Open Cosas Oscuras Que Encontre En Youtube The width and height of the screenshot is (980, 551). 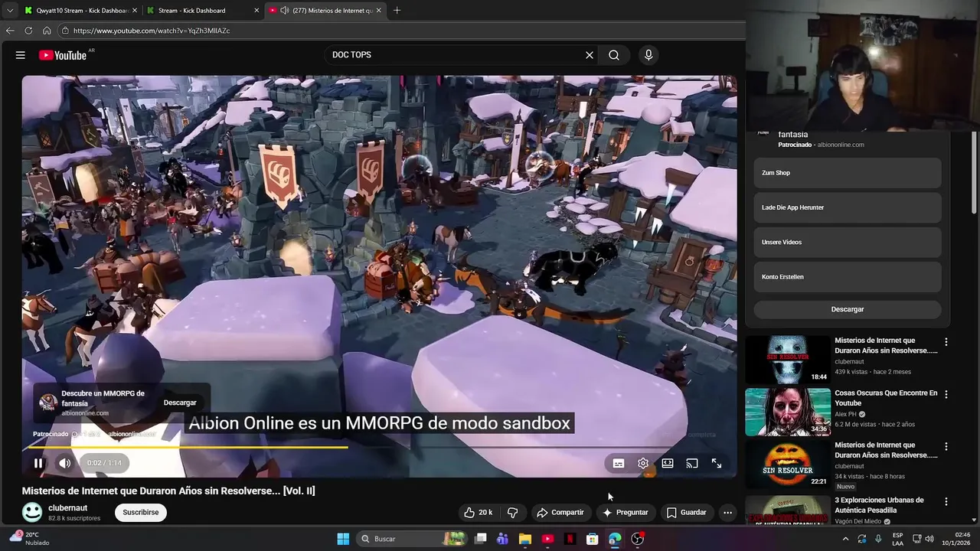click(x=885, y=398)
